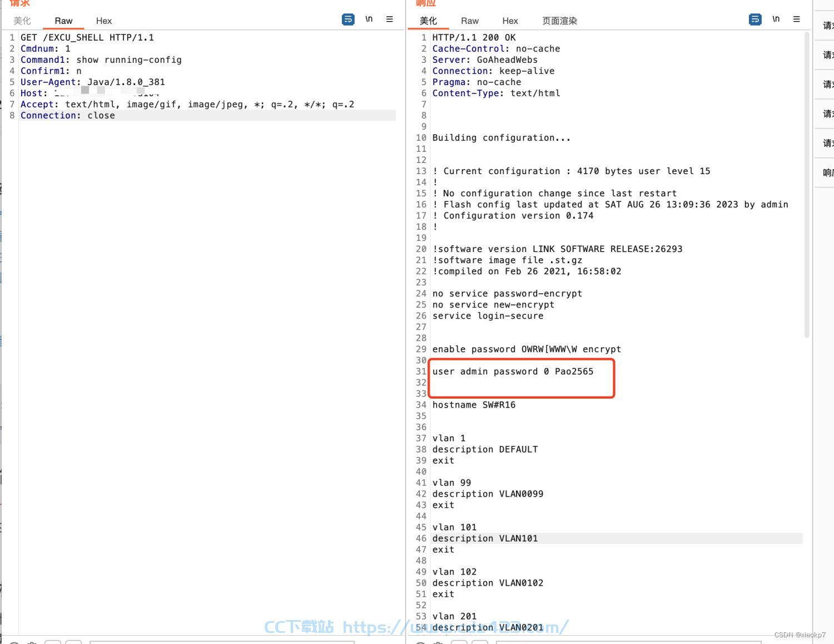
Task: Toggle word wrap icon in response panel
Action: coord(755,19)
